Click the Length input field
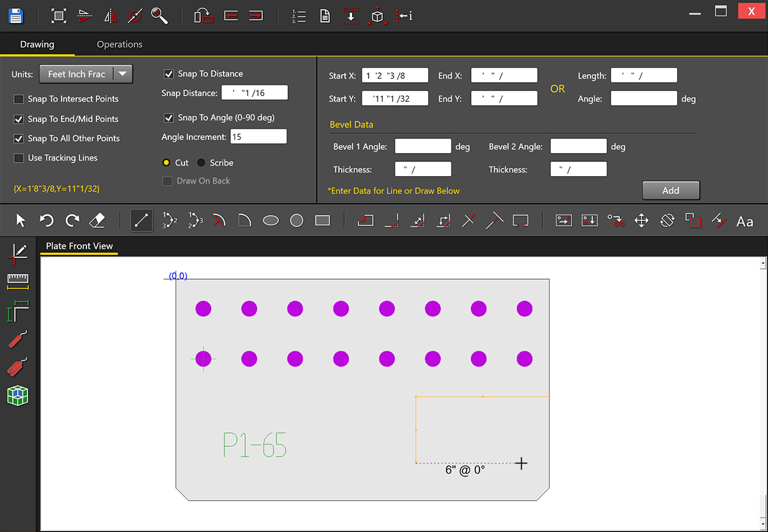Image resolution: width=768 pixels, height=532 pixels. pos(644,76)
